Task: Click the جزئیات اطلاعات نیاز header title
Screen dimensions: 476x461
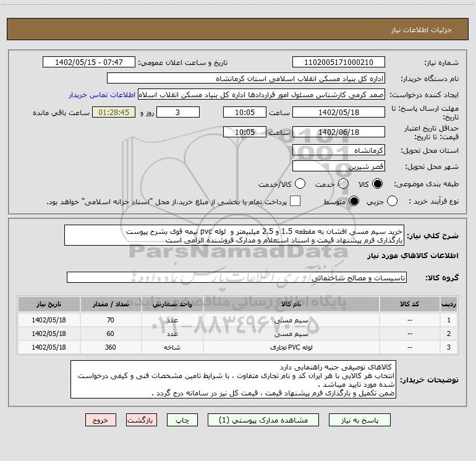Action: click(422, 30)
